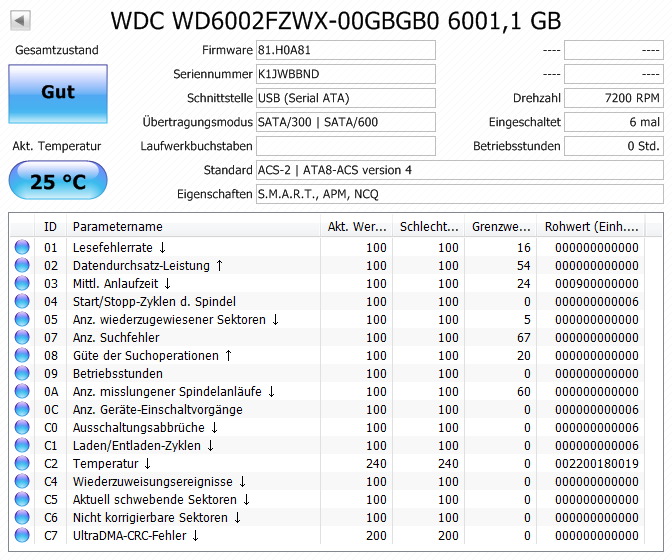Click the Drehzahl value 7200 RPM
The height and width of the screenshot is (560, 672).
click(x=614, y=98)
